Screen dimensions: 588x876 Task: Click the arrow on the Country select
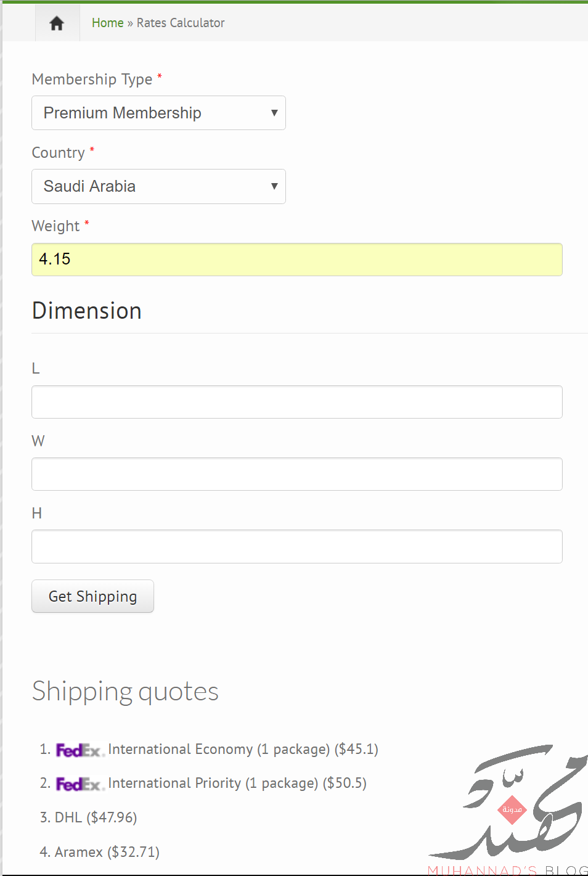(274, 186)
